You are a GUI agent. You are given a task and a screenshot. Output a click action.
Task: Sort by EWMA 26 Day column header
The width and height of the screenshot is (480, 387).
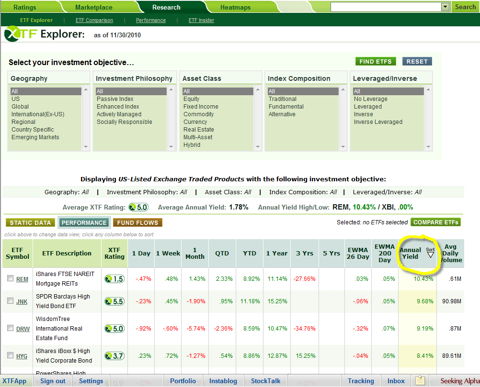point(358,253)
